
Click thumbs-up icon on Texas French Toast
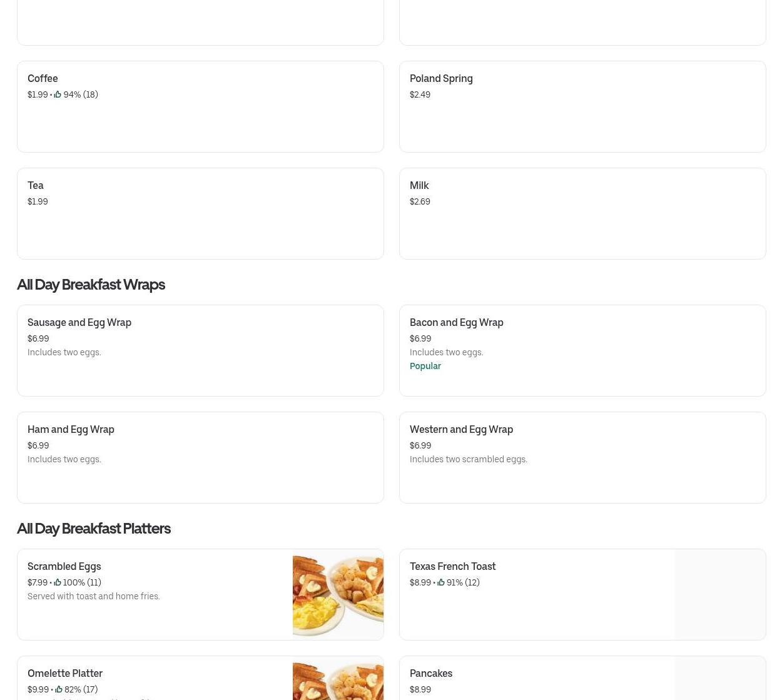[x=441, y=582]
